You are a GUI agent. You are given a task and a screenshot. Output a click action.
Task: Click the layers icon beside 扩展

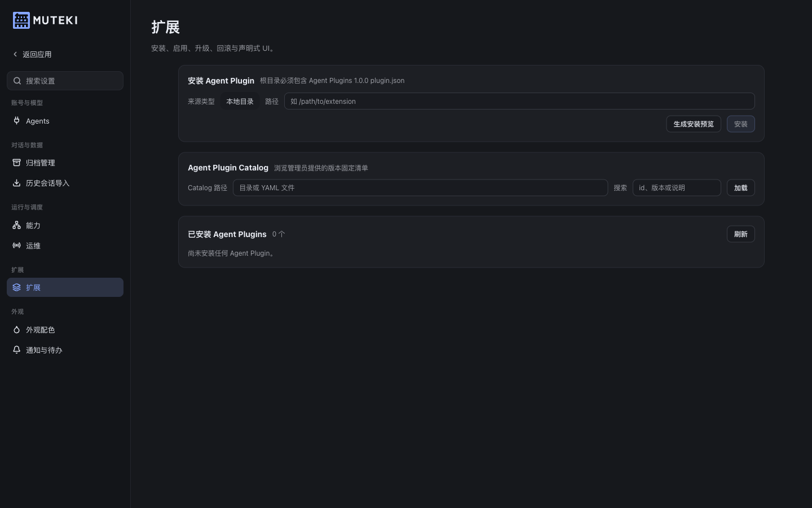[x=17, y=287]
